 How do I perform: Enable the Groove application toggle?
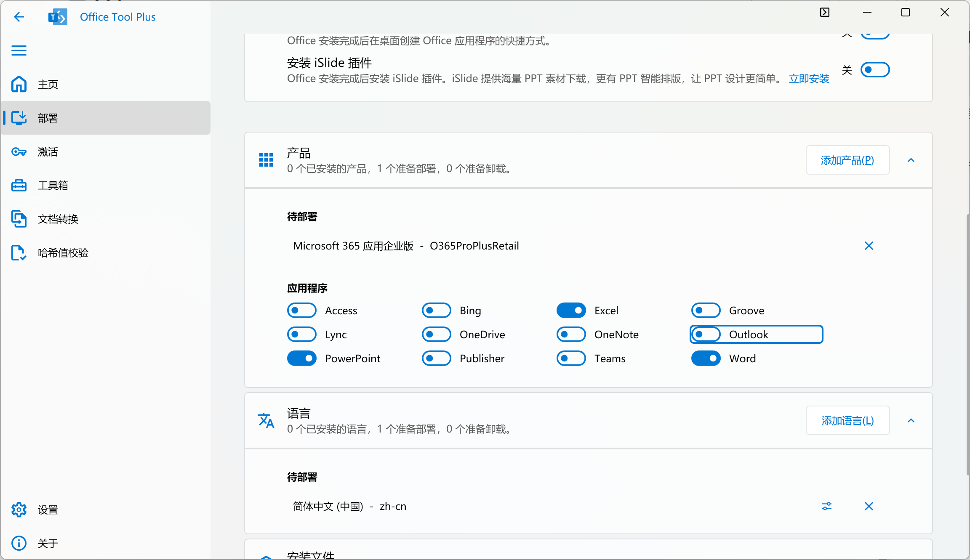coord(706,311)
